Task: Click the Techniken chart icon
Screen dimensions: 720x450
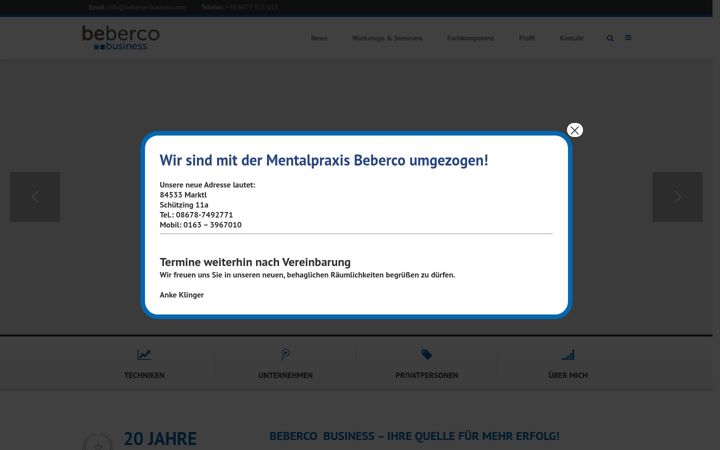Action: coord(144,354)
